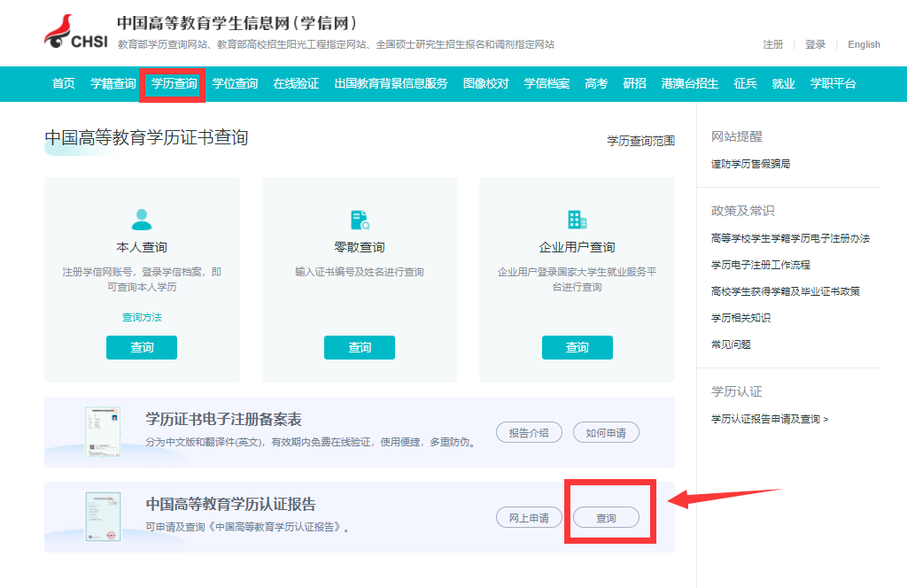907x588 pixels.
Task: Open 学信档案 navigation item
Action: point(547,84)
